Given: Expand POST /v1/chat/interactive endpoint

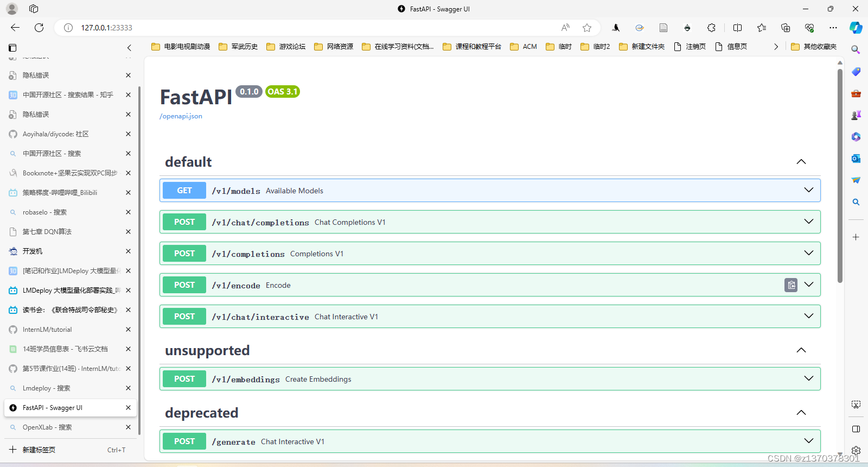Looking at the screenshot, I should click(809, 316).
